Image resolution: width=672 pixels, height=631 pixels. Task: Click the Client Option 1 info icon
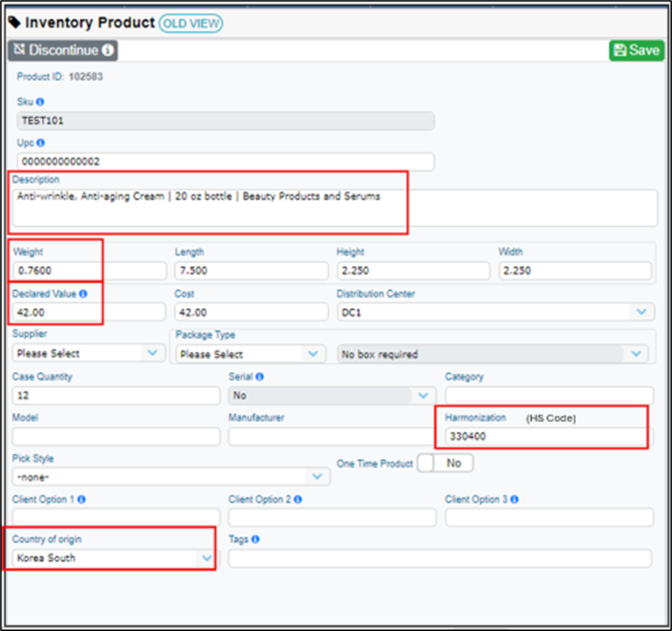81,499
